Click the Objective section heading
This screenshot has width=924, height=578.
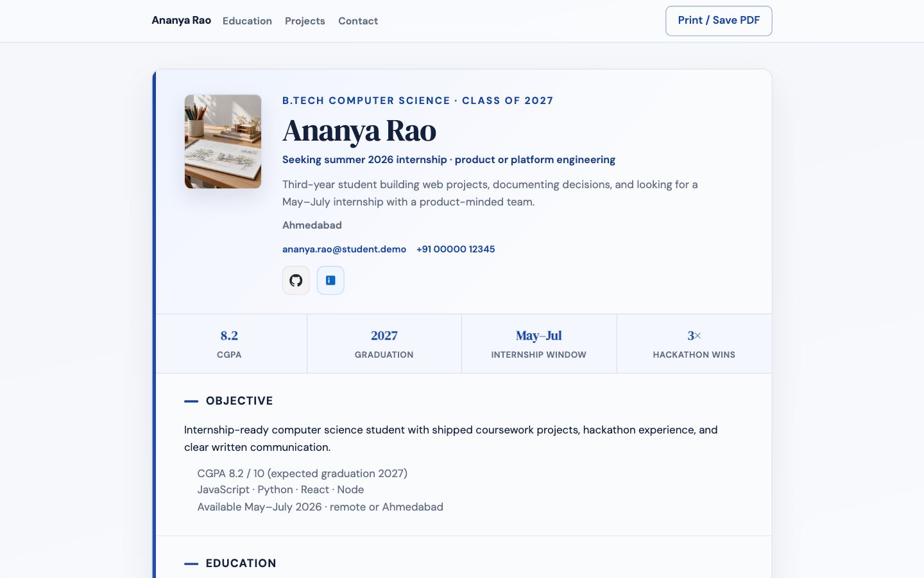[239, 401]
